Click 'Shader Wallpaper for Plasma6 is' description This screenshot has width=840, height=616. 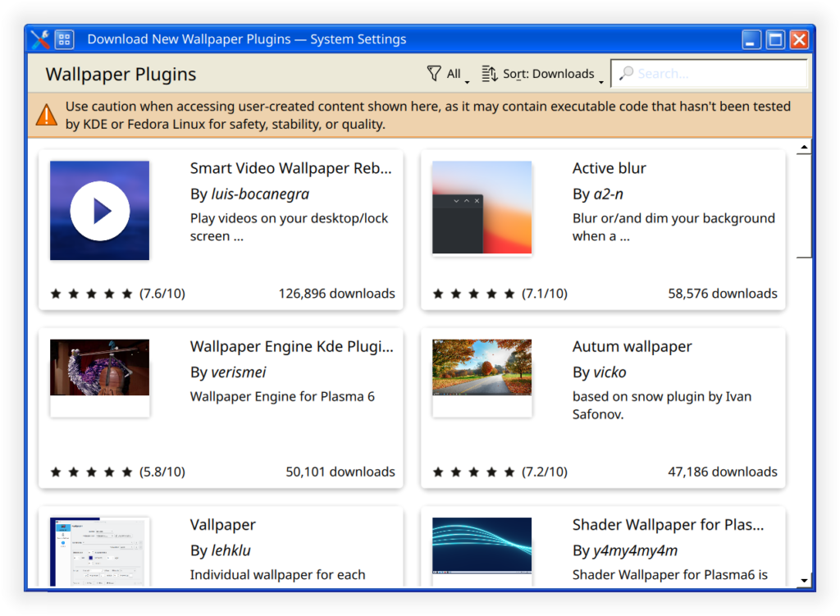[669, 575]
